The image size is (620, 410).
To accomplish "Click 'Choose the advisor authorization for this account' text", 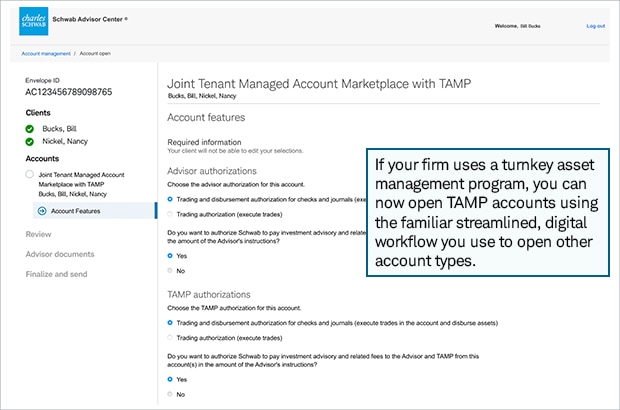I will [236, 185].
